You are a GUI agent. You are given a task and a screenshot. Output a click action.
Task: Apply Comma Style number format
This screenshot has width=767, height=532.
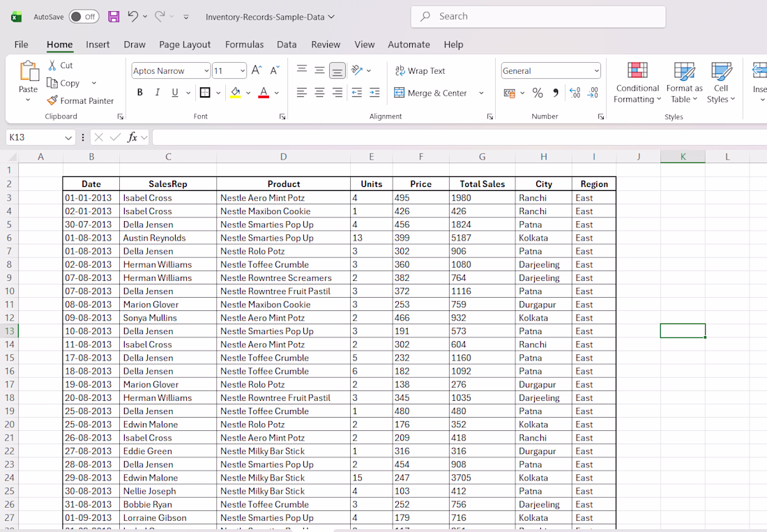[556, 93]
